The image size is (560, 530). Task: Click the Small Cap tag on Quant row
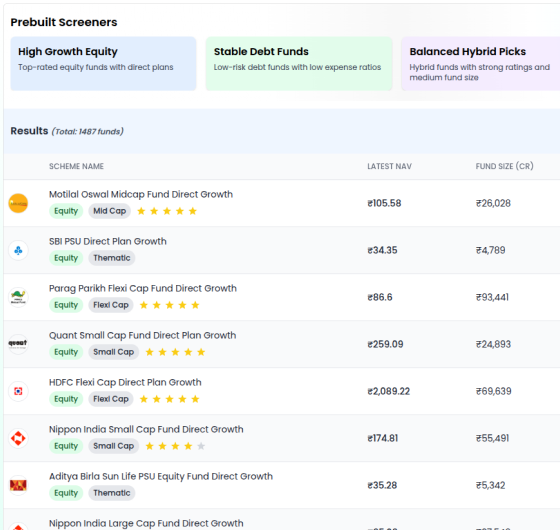point(114,352)
